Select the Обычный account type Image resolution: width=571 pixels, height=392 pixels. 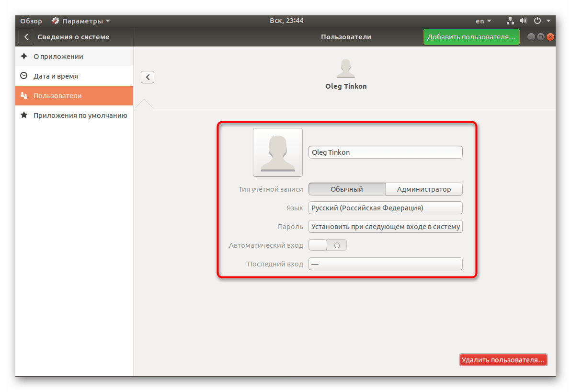tap(347, 189)
